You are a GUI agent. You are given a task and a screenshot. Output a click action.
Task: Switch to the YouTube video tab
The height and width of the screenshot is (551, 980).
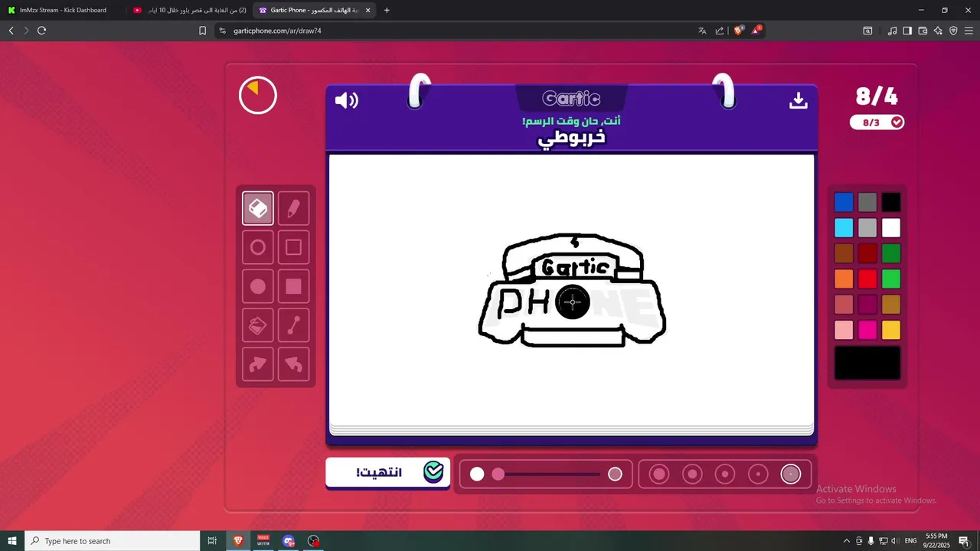tap(190, 10)
